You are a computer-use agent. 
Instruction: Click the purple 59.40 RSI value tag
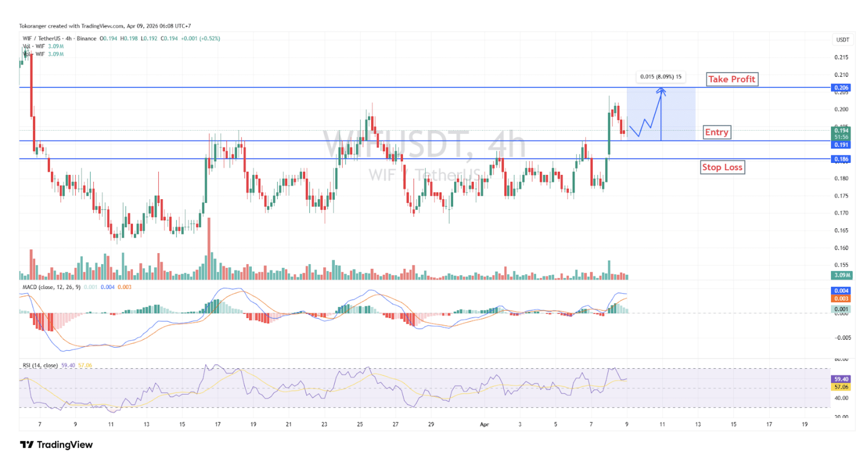(841, 379)
